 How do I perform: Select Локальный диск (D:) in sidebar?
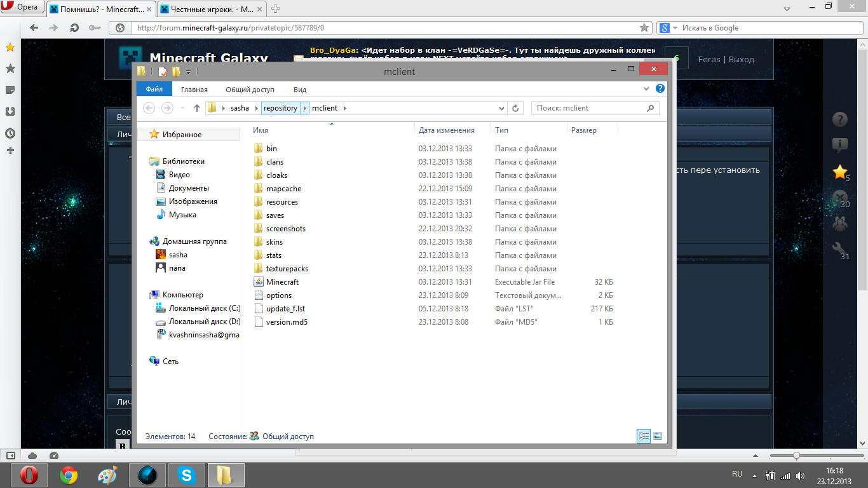point(204,322)
